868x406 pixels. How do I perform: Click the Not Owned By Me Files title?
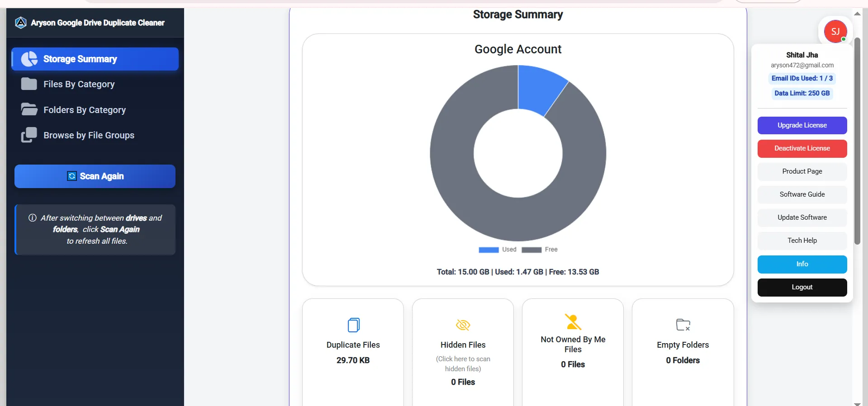(x=573, y=344)
